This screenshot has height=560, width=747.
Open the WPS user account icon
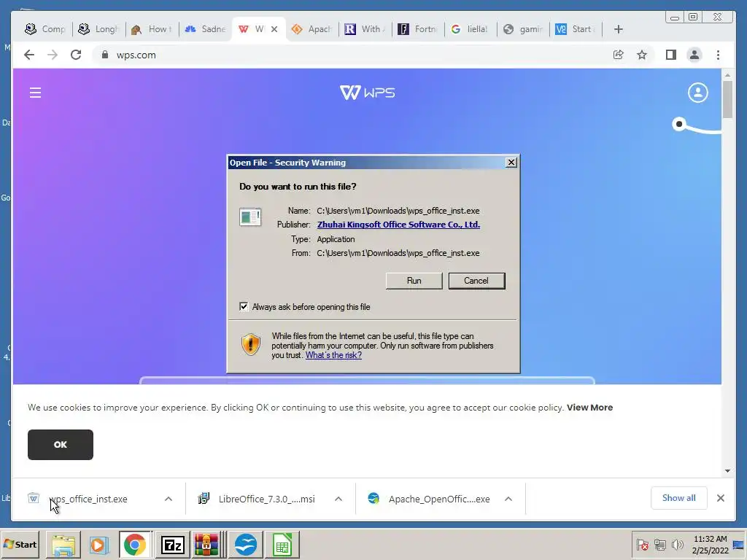pos(697,93)
